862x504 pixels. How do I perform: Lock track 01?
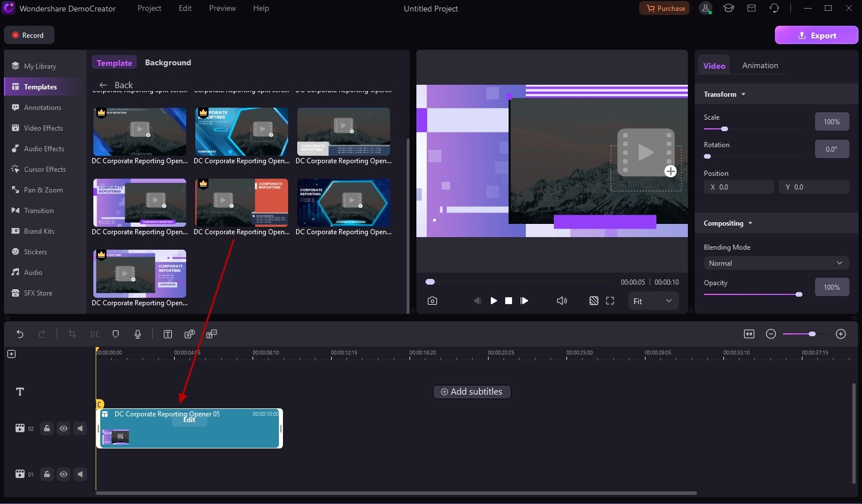[x=47, y=474]
